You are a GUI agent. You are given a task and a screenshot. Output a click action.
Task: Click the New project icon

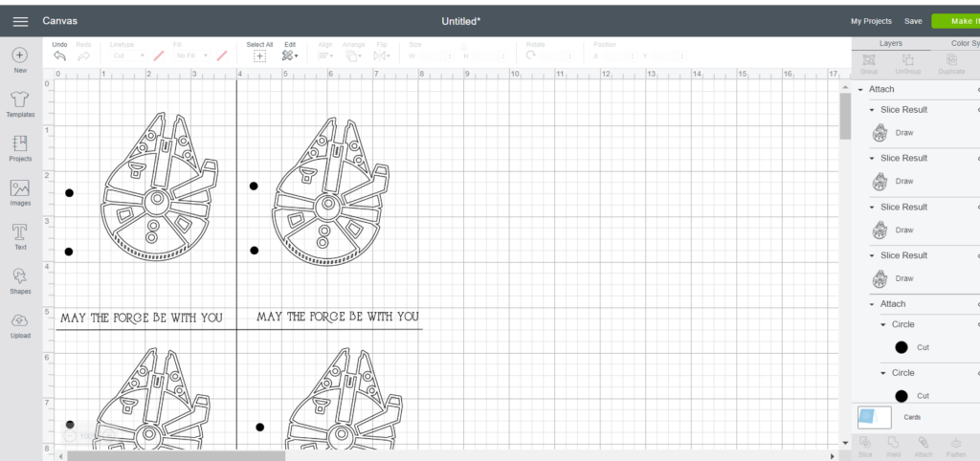point(20,55)
